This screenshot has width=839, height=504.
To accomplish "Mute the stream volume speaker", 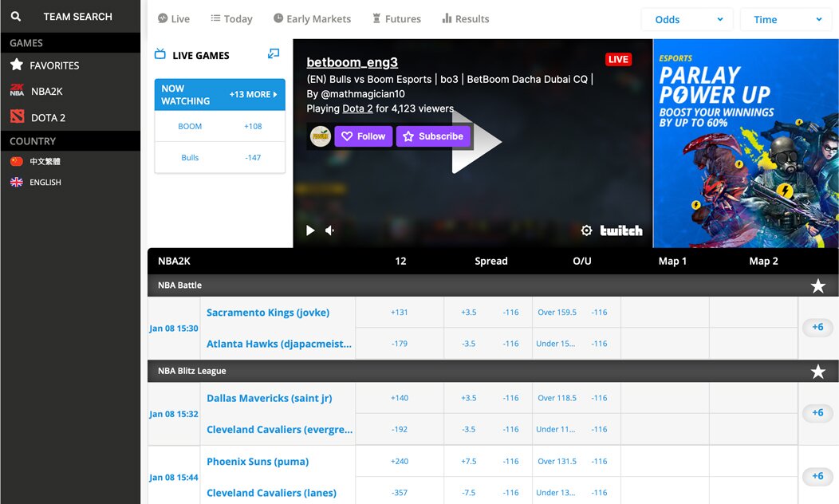I will click(329, 230).
